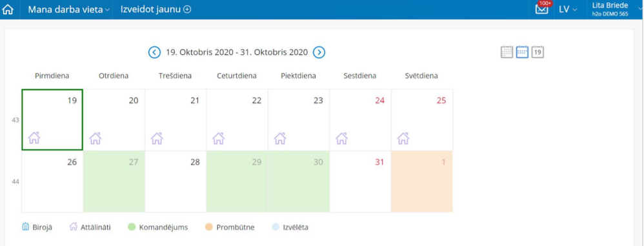Expand the Lita Briede user menu
Image resolution: width=644 pixels, height=246 pixels.
(614, 10)
